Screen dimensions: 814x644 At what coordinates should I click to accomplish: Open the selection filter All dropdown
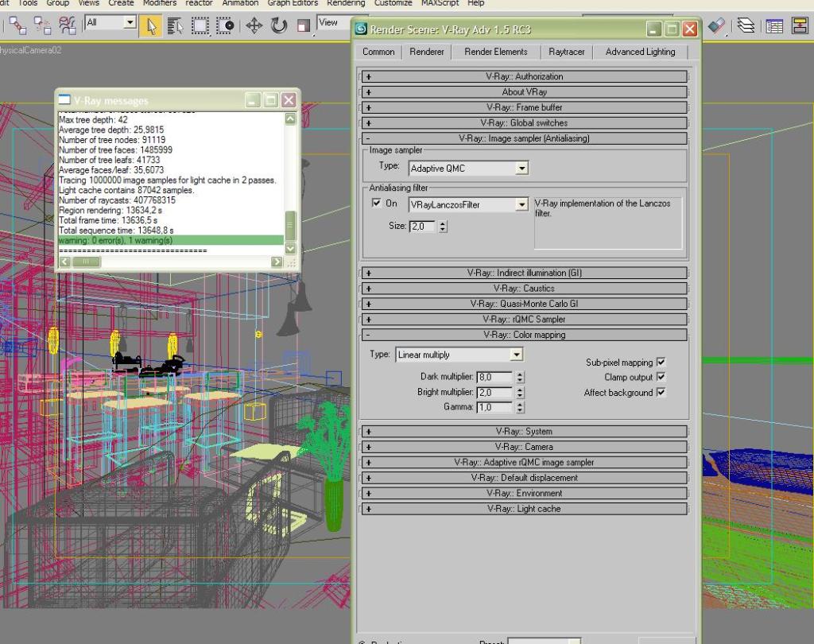130,22
